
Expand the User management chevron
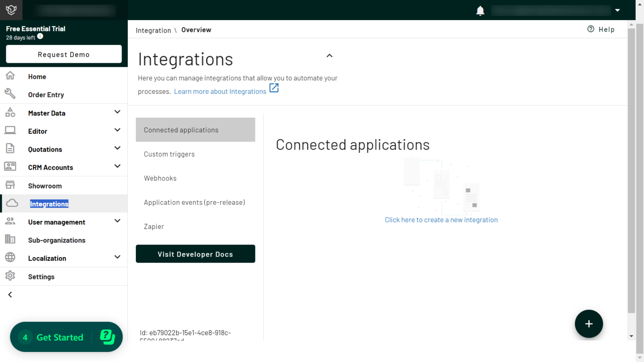point(117,221)
